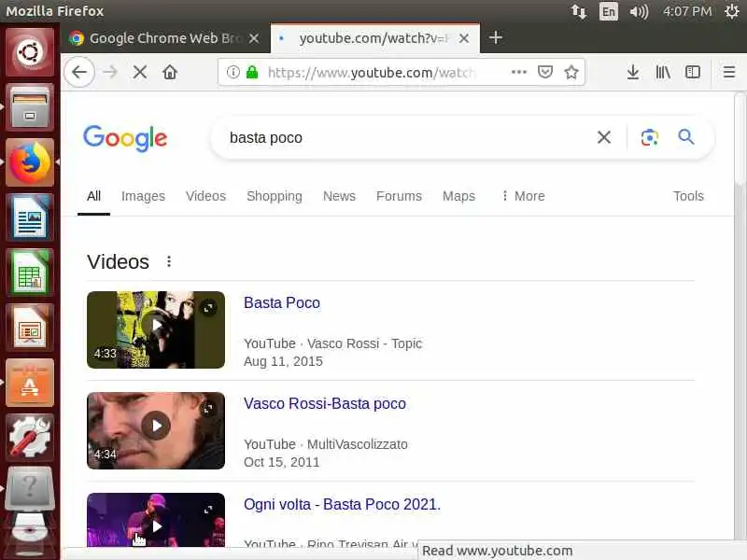This screenshot has height=560, width=747.
Task: Open a new tab with the plus button
Action: [496, 37]
